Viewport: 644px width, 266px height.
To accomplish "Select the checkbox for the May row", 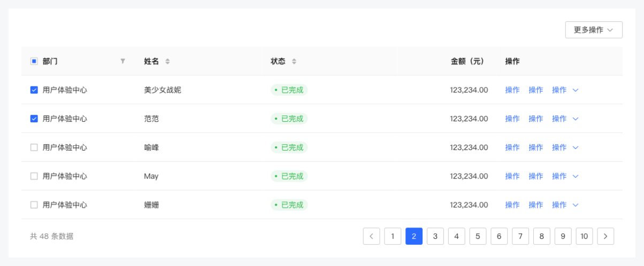I will point(34,176).
